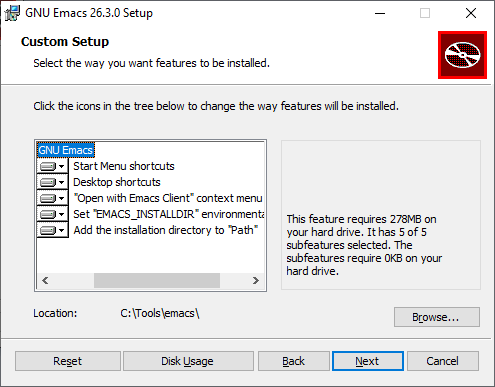Select the Set "EMACS_INSTALLDIR" row text
The width and height of the screenshot is (495, 387).
169,214
